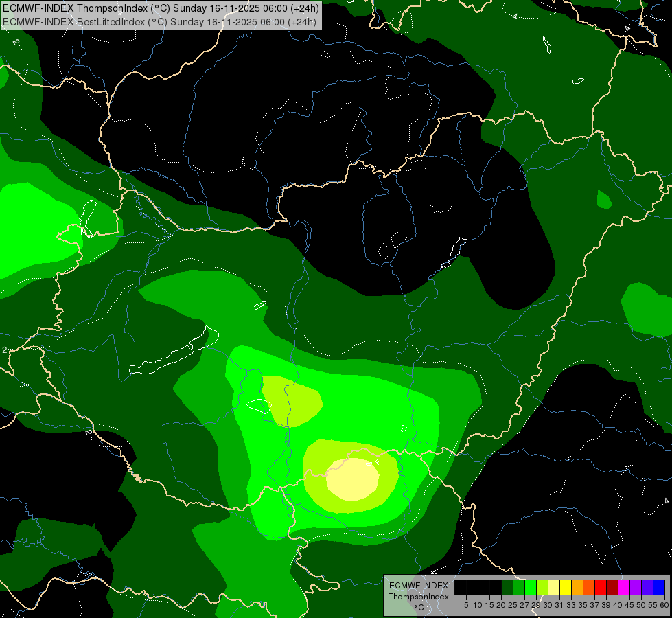The height and width of the screenshot is (618, 672).
Task: Select the orange-red 35–37 legend swatch
Action: point(589,587)
